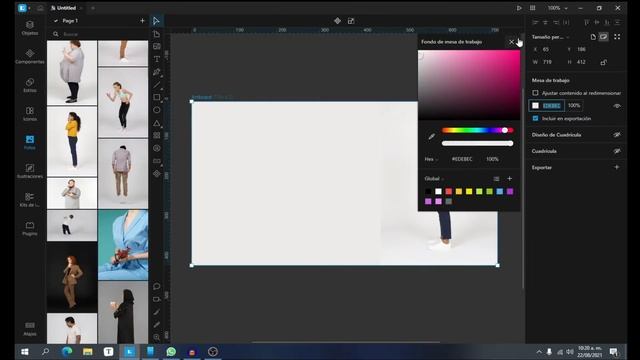Open the Global swatches dropdown
Viewport: 640px width, 360px height.
pos(434,179)
